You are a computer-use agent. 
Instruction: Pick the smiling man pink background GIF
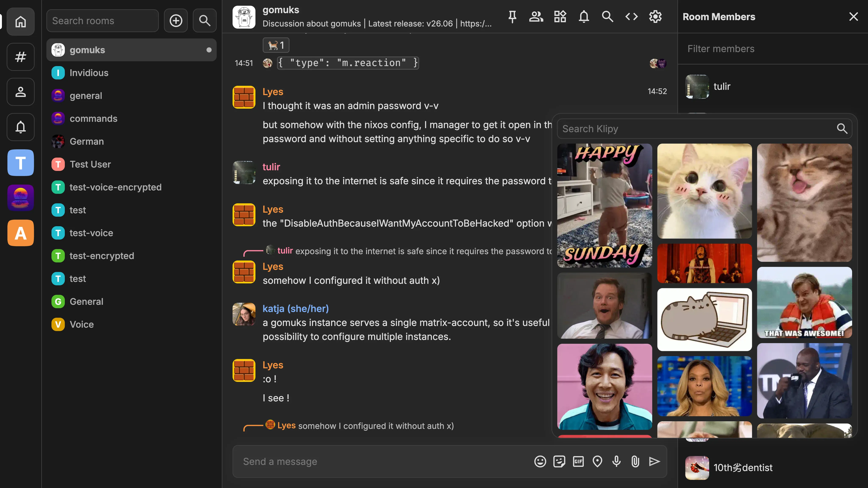tap(605, 387)
